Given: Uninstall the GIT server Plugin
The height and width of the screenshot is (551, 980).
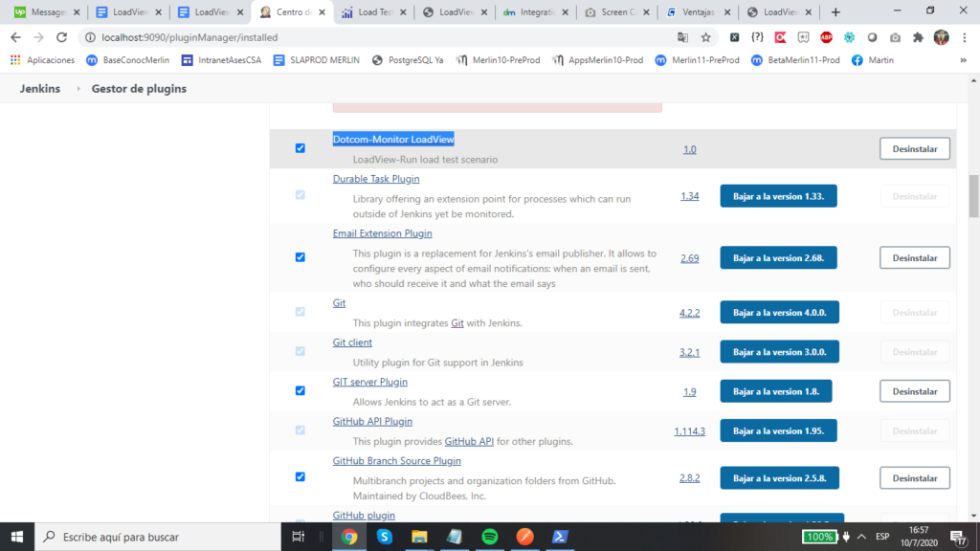Looking at the screenshot, I should 914,391.
